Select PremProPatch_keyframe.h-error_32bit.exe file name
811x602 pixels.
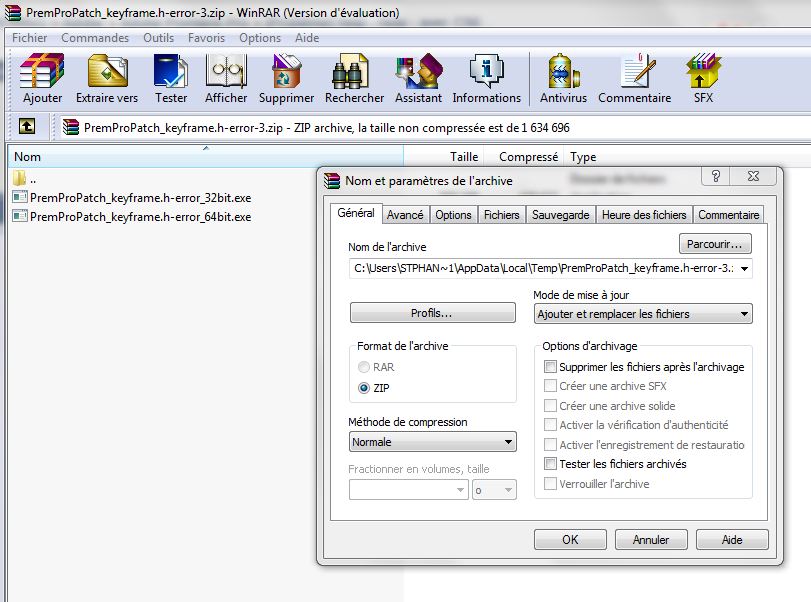141,198
